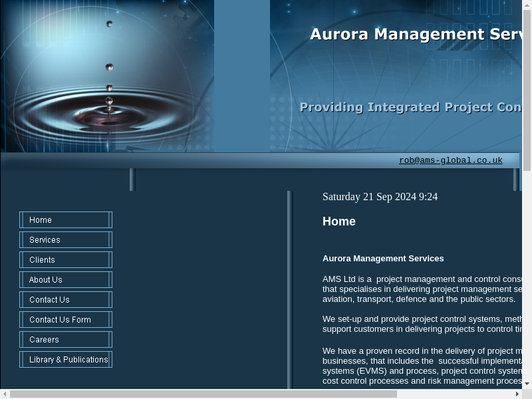This screenshot has height=399, width=532.
Task: Click the horizontal scrollbar thumb
Action: [x=203, y=394]
